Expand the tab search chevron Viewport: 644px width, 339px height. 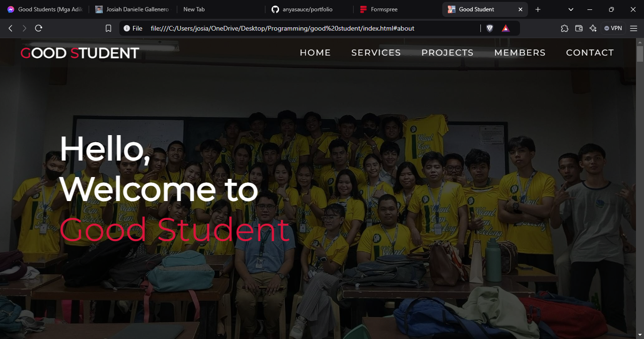coord(571,9)
